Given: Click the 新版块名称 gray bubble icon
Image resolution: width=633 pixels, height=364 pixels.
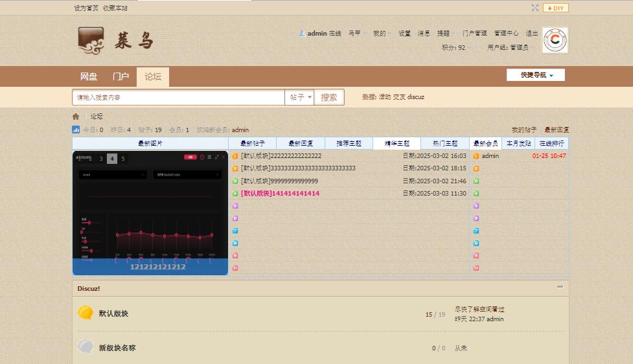Looking at the screenshot, I should (x=85, y=347).
